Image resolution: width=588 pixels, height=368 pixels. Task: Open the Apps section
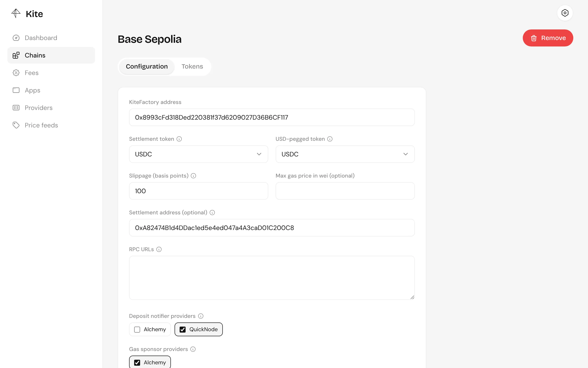[x=51, y=90]
